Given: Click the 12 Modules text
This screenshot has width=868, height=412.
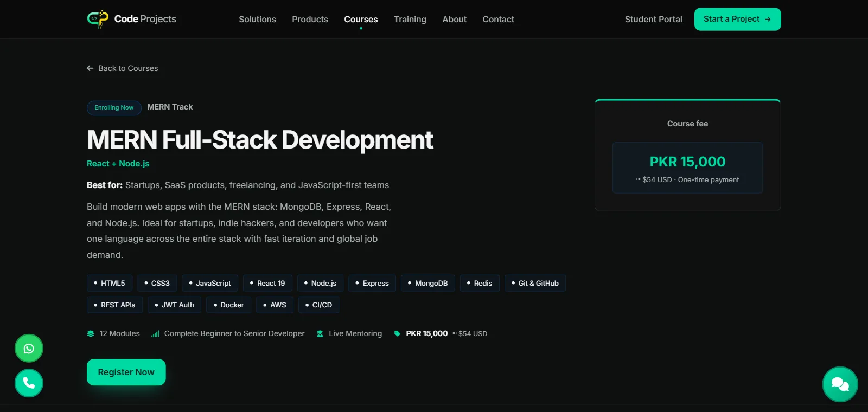Looking at the screenshot, I should pos(119,334).
